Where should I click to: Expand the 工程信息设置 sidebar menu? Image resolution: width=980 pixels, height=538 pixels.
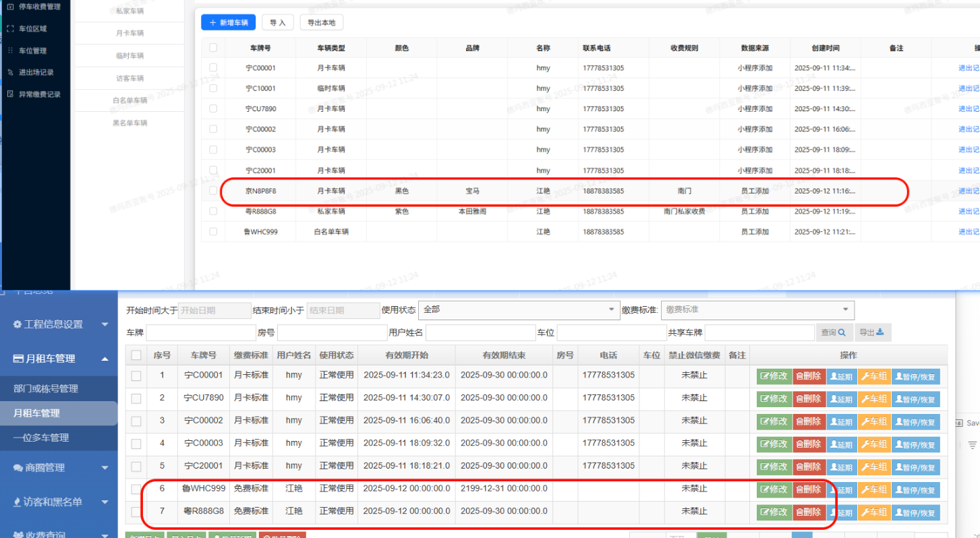[x=59, y=324]
